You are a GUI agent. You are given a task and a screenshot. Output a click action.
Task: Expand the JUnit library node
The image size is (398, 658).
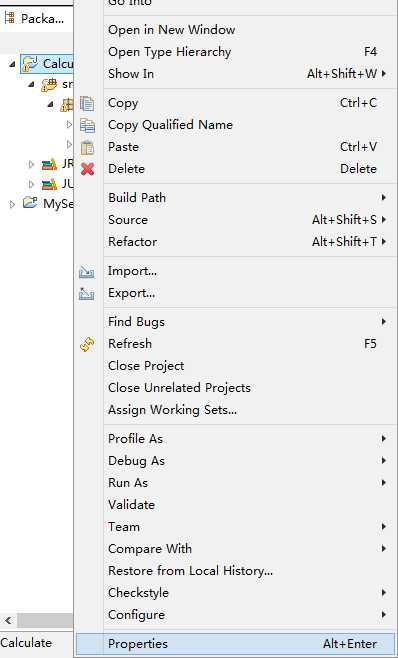[x=31, y=184]
